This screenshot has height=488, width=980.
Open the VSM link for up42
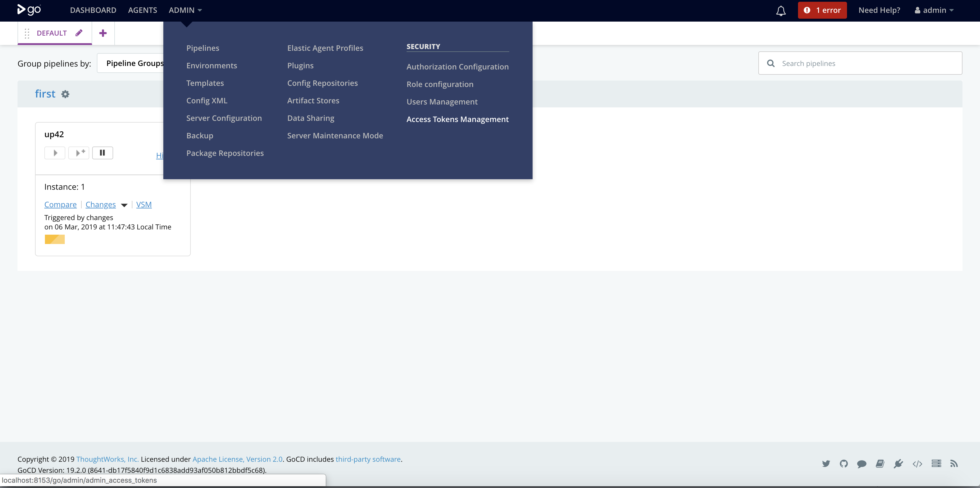pos(144,205)
